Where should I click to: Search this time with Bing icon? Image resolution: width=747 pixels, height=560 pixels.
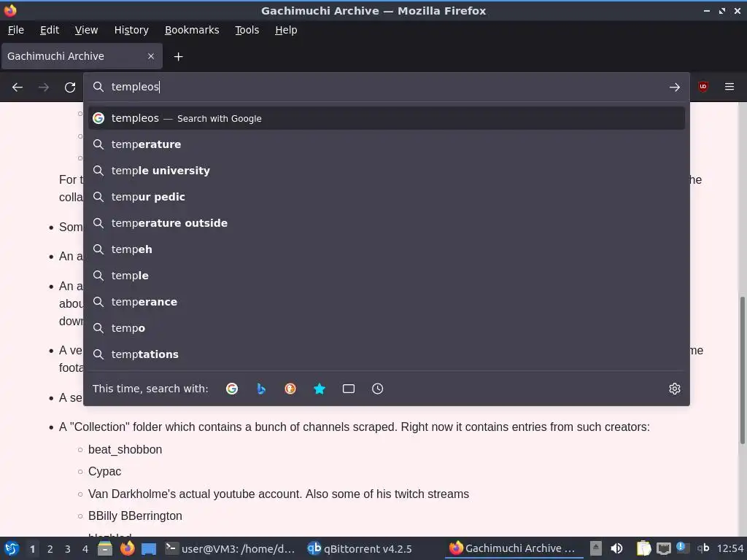click(261, 389)
